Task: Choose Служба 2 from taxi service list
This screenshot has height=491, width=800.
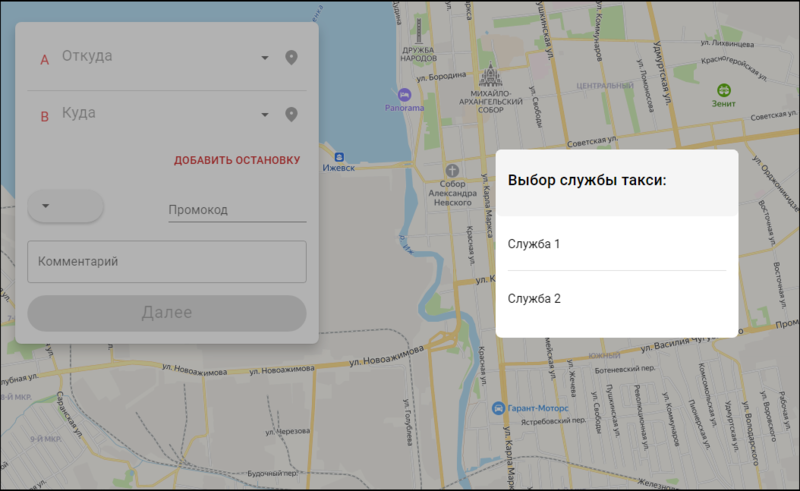Action: pos(617,299)
